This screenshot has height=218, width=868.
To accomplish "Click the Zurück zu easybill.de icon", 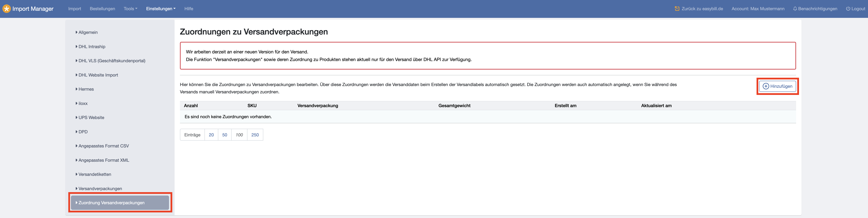I will (677, 9).
